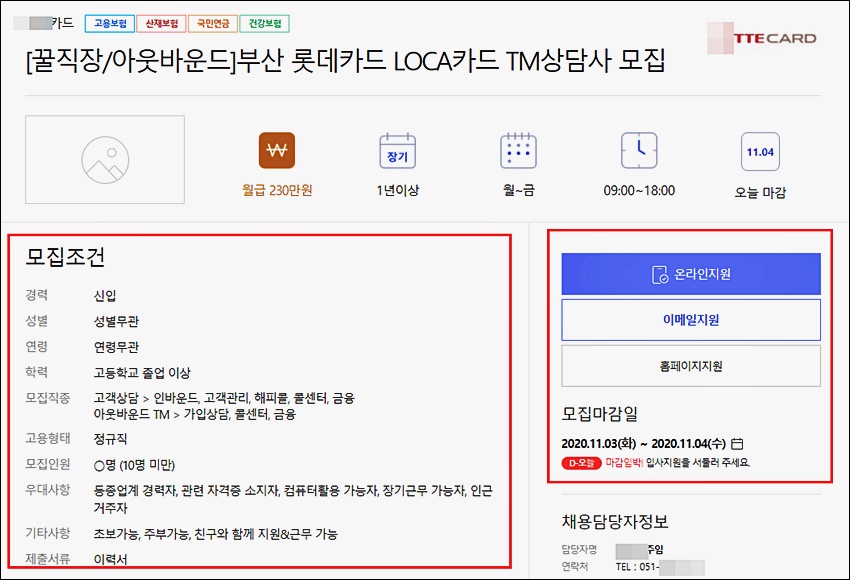Click the 신입 experience value
850x580 pixels.
click(x=105, y=295)
